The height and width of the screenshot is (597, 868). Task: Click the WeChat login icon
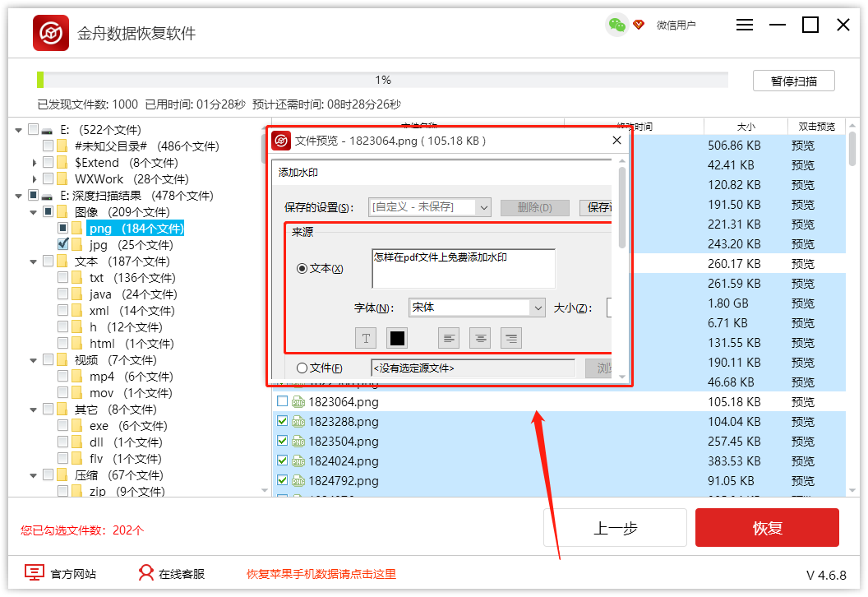click(x=616, y=25)
